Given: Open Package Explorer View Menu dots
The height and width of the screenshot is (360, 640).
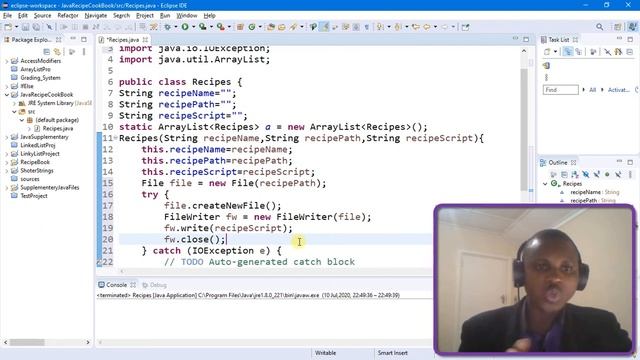Looking at the screenshot, I should [84, 52].
